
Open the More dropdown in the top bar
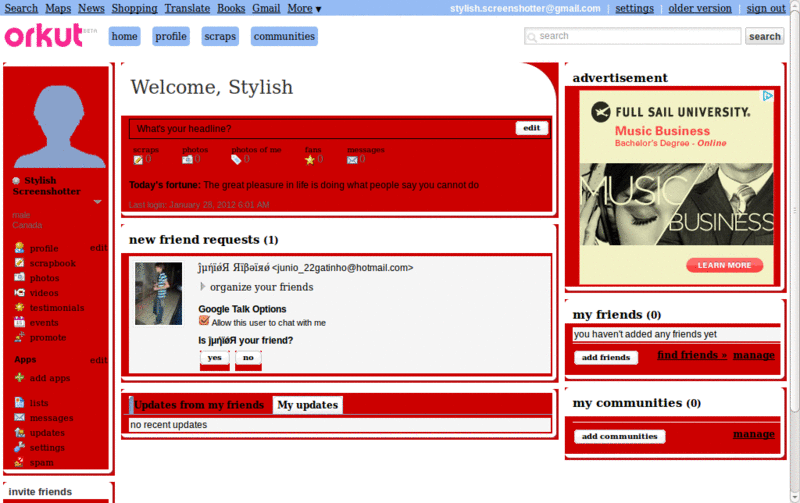[304, 8]
